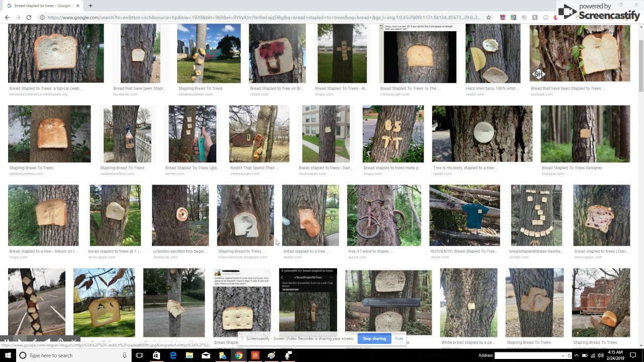644x362 pixels.
Task: Open the 'Bread stapled to trees | Dan...' aminoapps image
Action: click(326, 134)
